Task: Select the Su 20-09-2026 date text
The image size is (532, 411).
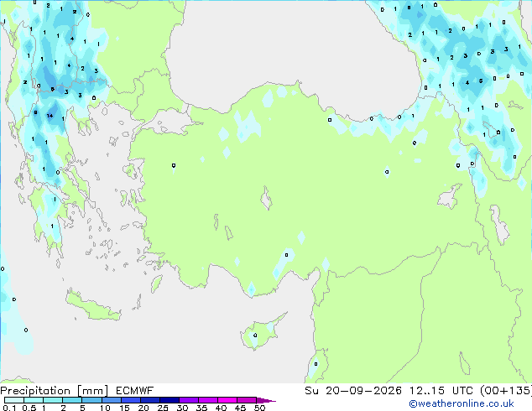Action: point(353,391)
